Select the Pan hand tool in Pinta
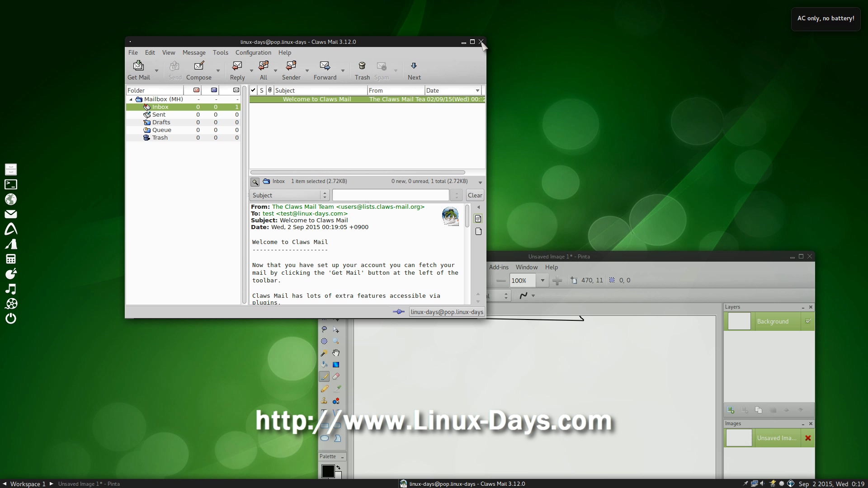Screen dimensions: 868x488 coord(336,353)
